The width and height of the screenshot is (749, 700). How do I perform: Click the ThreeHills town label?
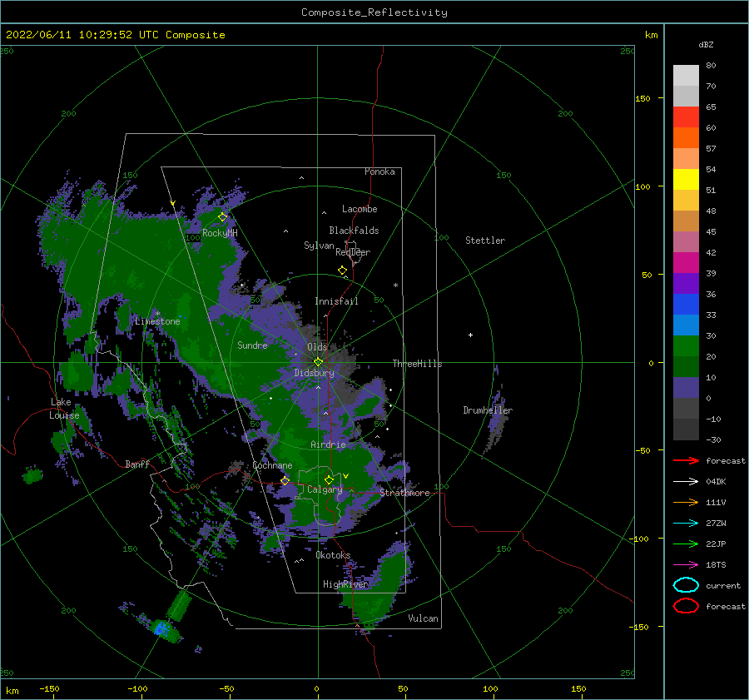[417, 364]
